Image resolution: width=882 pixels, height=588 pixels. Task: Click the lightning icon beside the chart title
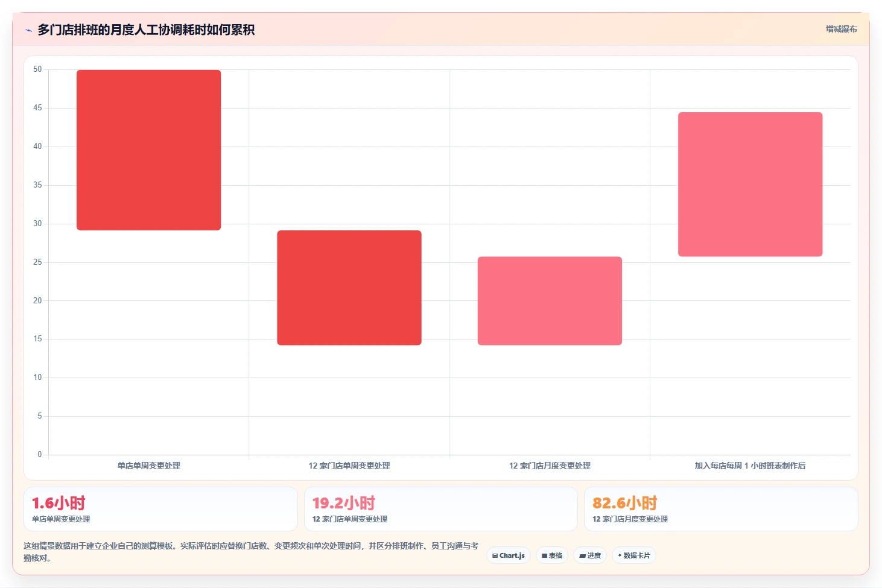pyautogui.click(x=28, y=30)
